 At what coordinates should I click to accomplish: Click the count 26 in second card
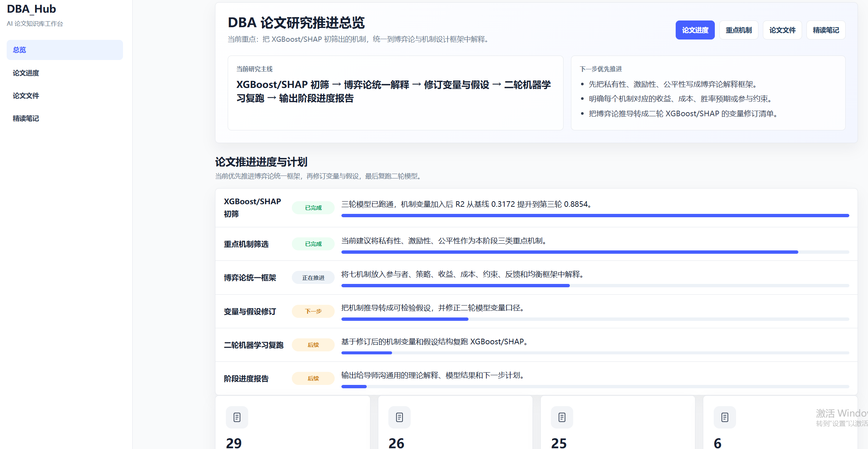click(396, 443)
